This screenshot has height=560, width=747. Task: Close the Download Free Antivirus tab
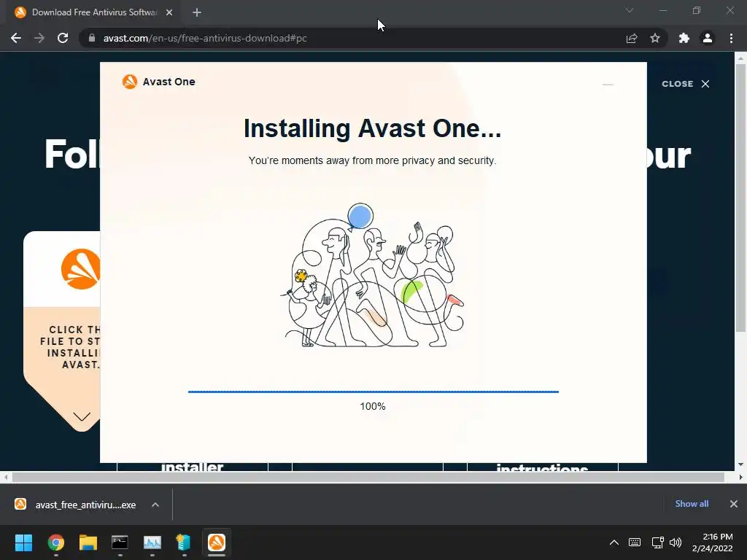[169, 12]
